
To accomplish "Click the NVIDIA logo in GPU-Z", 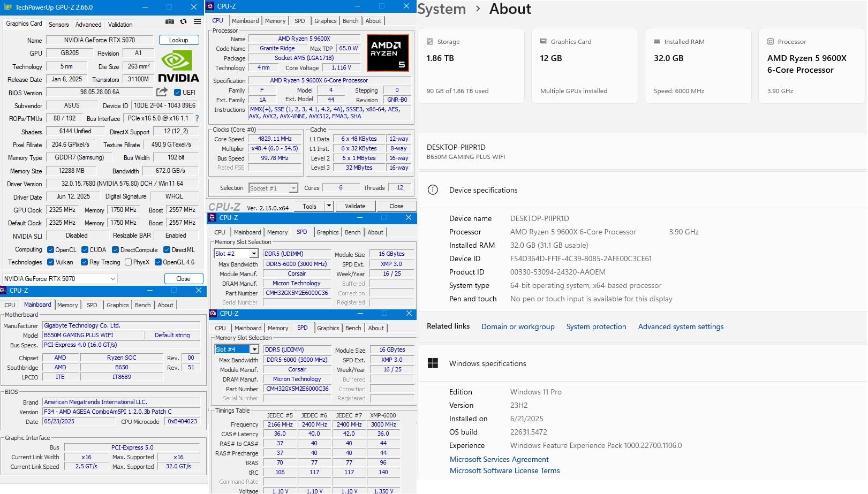I will click(178, 66).
